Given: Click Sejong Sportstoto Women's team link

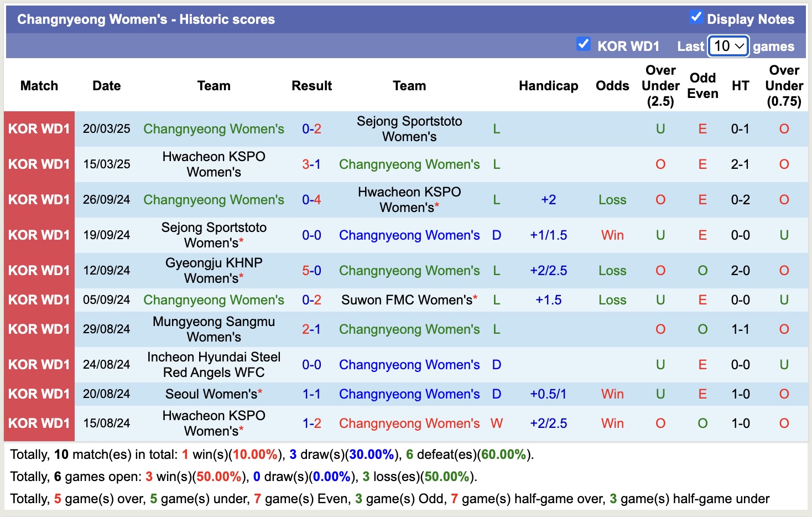Looking at the screenshot, I should tap(409, 128).
